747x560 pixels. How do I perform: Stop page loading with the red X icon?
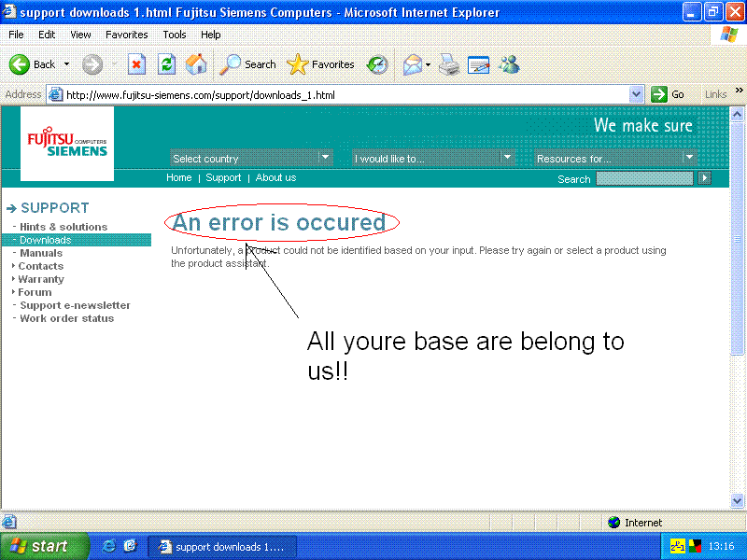(136, 64)
